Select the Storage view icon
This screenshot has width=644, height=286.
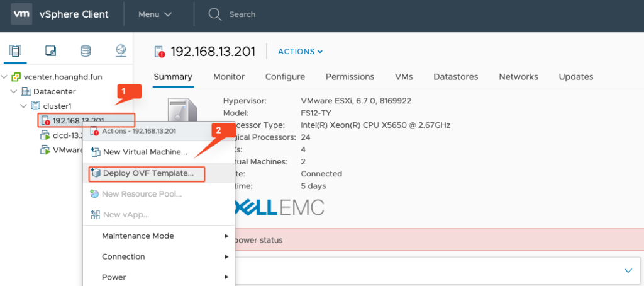86,51
